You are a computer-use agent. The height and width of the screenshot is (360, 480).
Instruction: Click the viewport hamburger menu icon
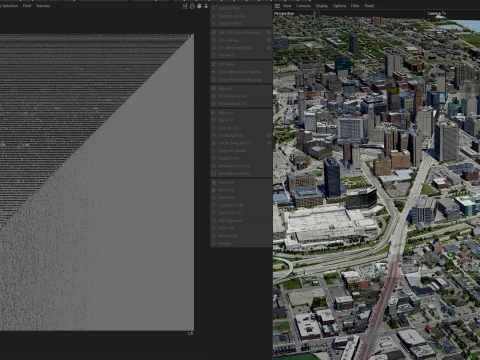click(277, 6)
